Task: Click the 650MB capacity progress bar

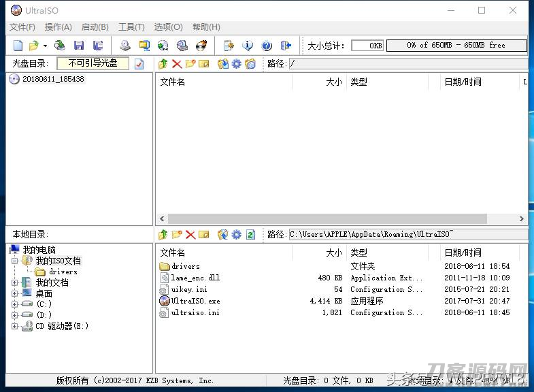Action: [x=456, y=46]
